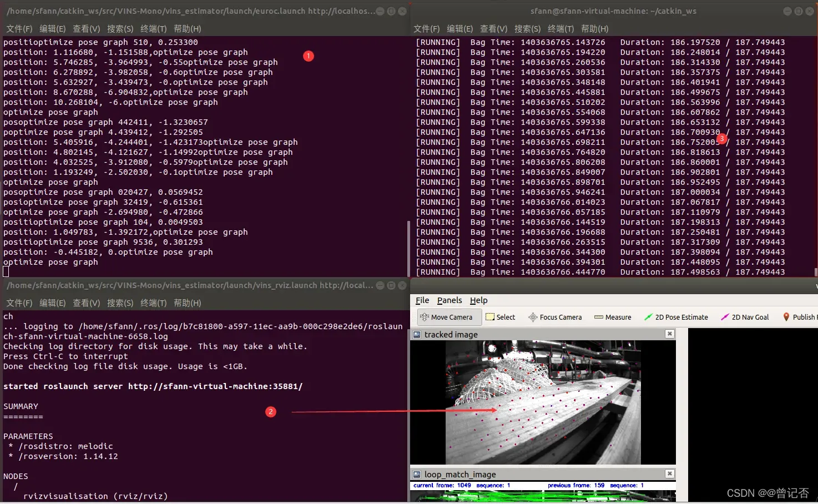
Task: Click 'started roslaunch server' URL line
Action: click(x=153, y=386)
